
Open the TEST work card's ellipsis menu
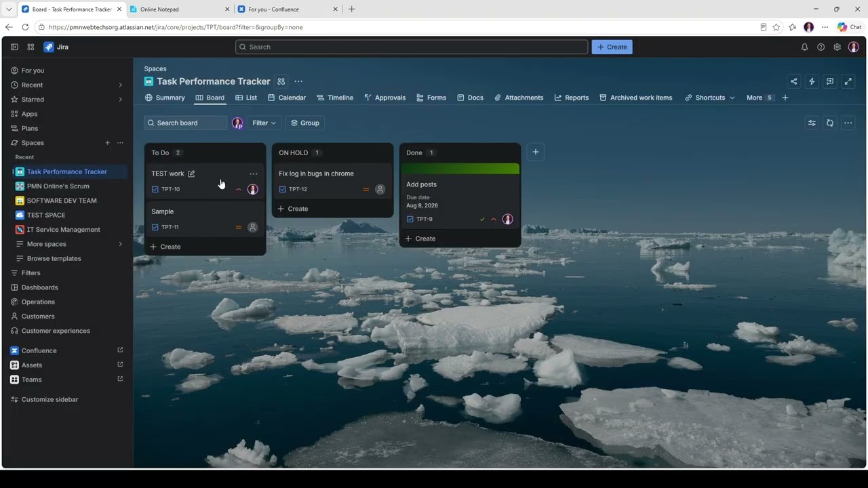click(x=253, y=174)
